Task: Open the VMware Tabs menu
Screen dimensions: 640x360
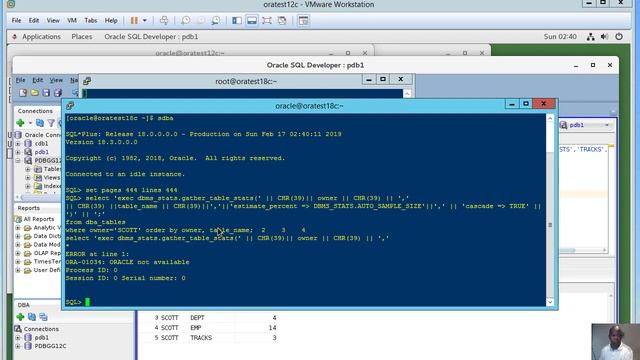Action: click(91, 20)
